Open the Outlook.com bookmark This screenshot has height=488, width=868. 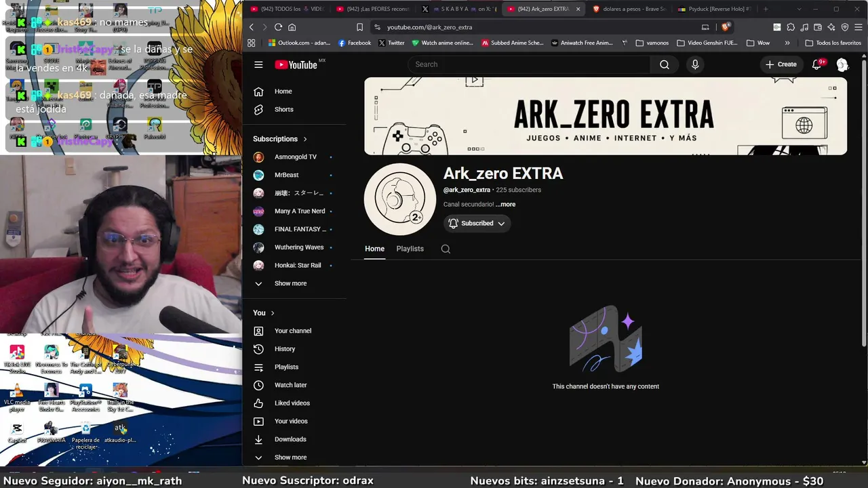299,43
